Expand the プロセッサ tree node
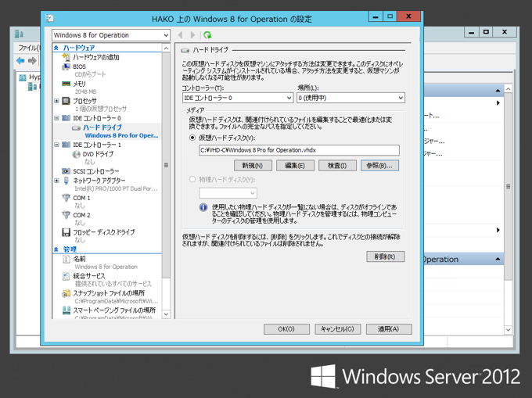Screen dimensions: 532x398 pyautogui.click(x=56, y=101)
